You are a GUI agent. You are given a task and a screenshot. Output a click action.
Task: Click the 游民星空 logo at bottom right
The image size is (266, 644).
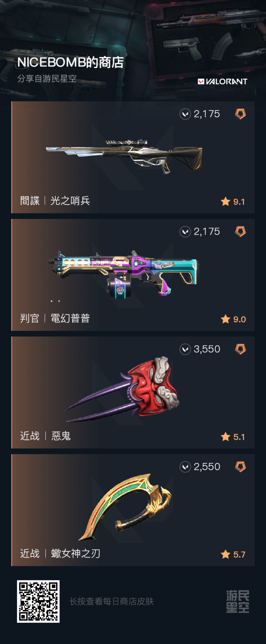click(x=238, y=602)
